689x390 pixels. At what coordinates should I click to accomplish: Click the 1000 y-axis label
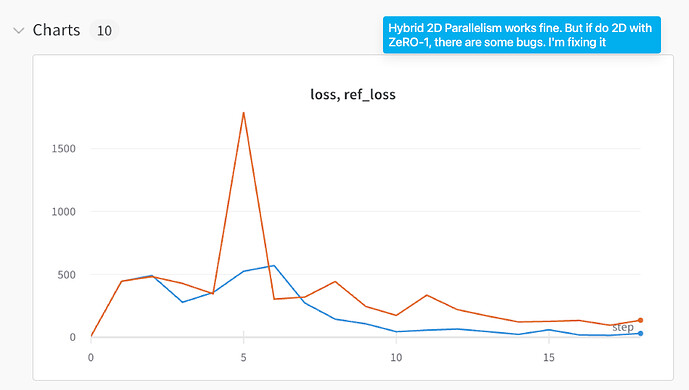64,211
